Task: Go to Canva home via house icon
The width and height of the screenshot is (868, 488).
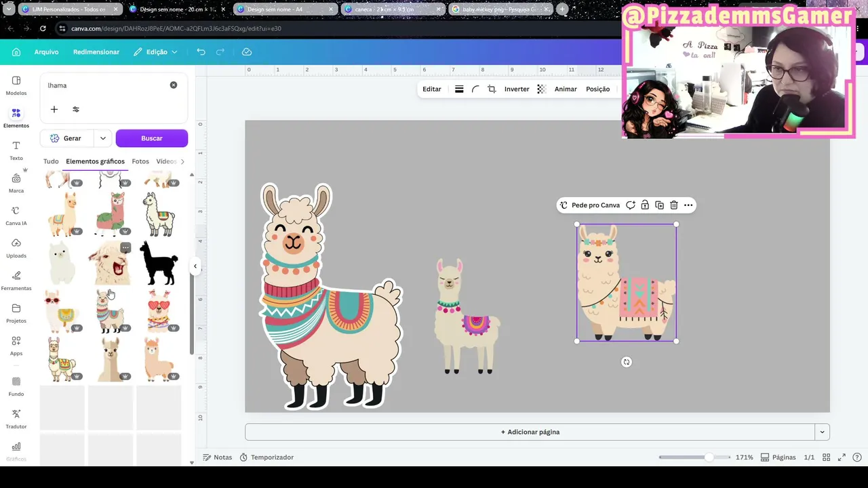Action: click(x=16, y=52)
